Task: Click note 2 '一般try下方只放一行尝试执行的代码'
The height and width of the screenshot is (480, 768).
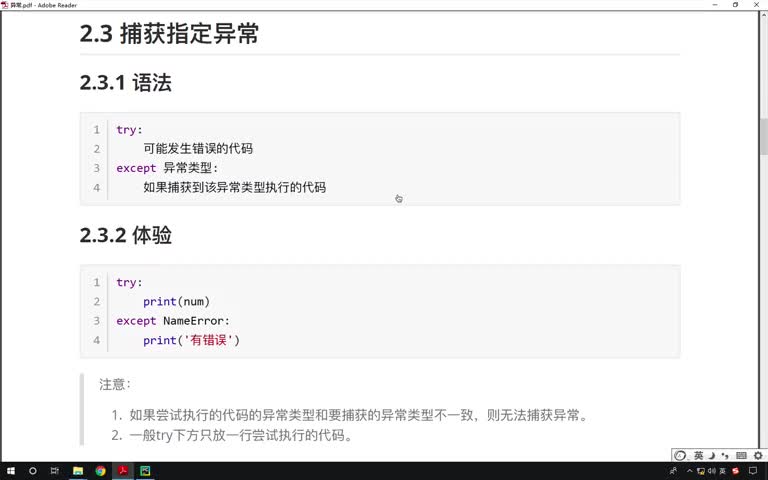Action: pyautogui.click(x=232, y=435)
